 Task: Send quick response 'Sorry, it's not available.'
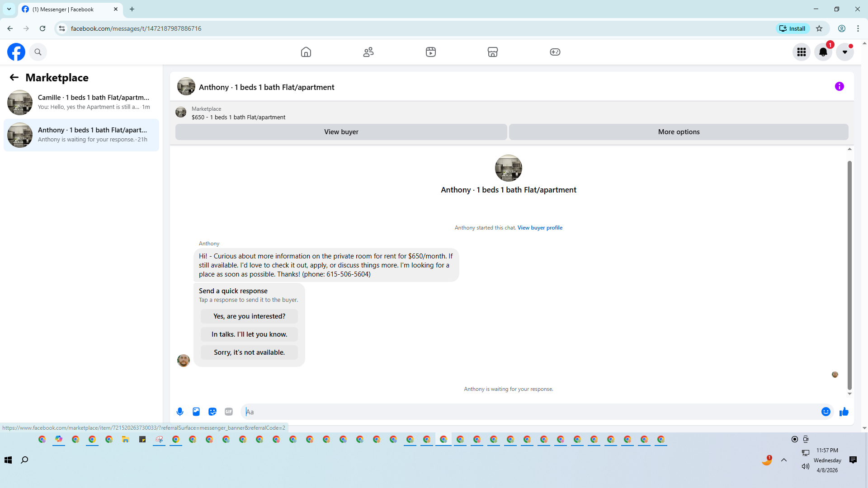click(249, 352)
